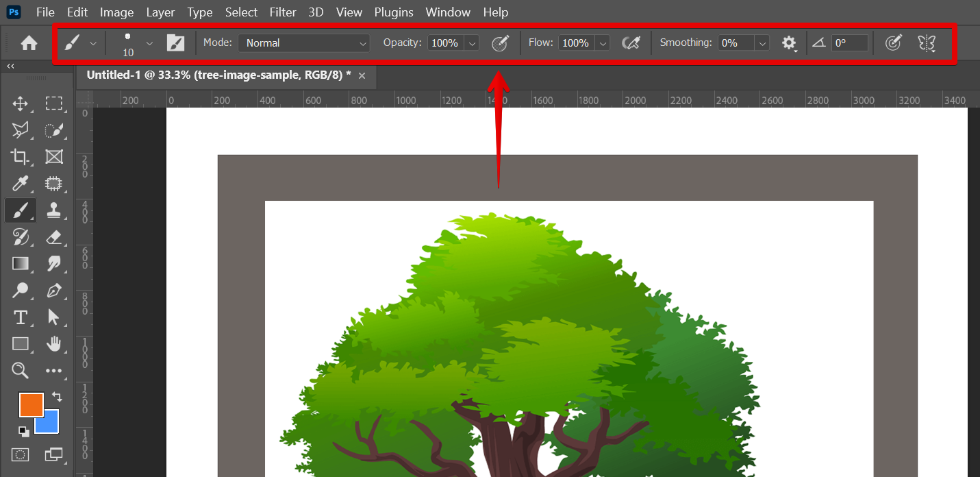980x477 pixels.
Task: Select the Path Selection tool
Action: click(54, 317)
